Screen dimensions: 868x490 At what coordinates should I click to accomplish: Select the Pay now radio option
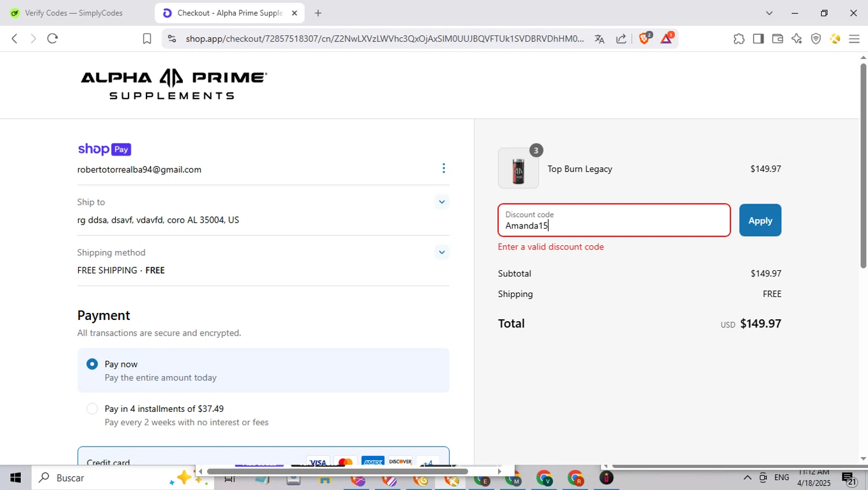(92, 364)
